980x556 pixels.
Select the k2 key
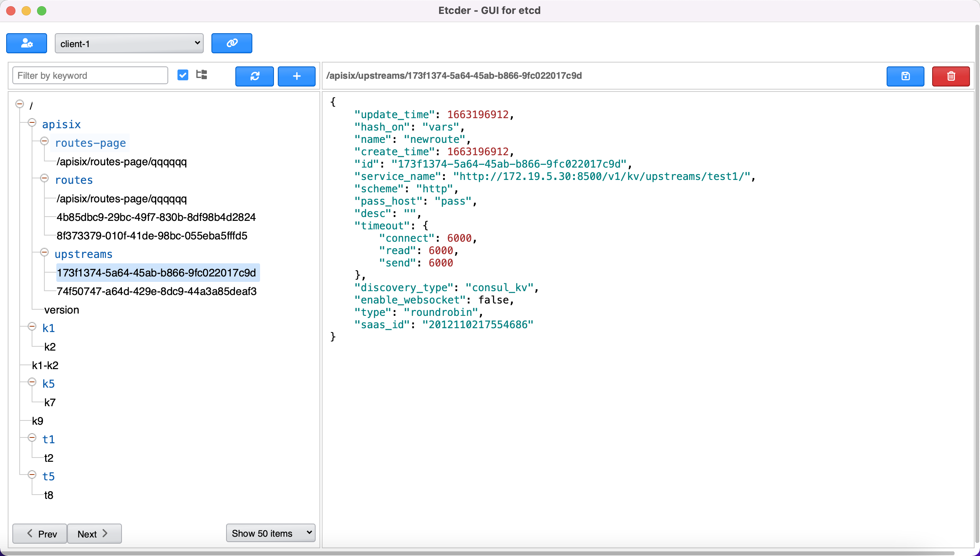(x=50, y=347)
